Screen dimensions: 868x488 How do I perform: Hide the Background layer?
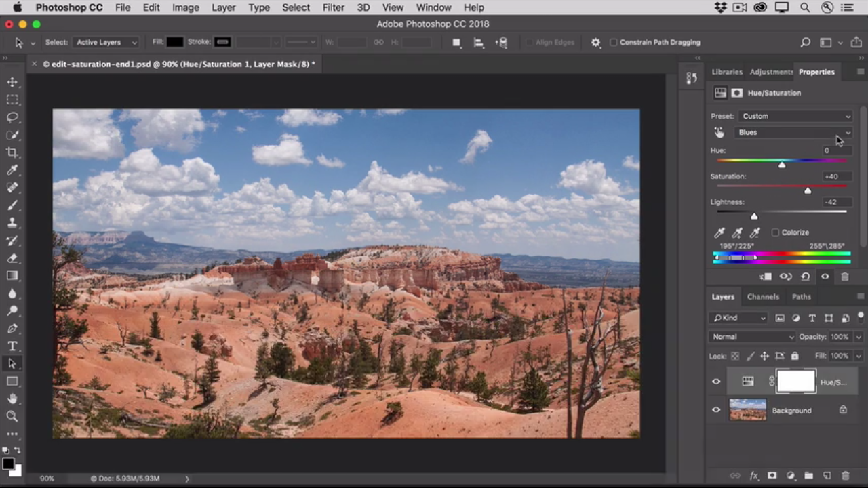[716, 410]
